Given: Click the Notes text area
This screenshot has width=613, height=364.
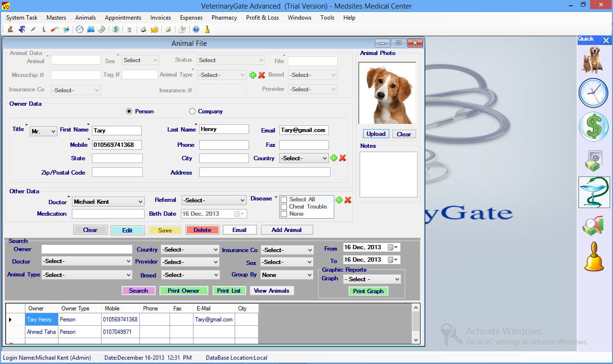Looking at the screenshot, I should [388, 175].
